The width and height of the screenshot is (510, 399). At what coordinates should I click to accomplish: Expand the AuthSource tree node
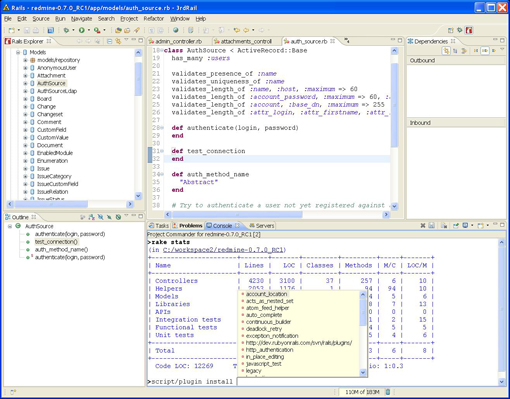coord(25,83)
